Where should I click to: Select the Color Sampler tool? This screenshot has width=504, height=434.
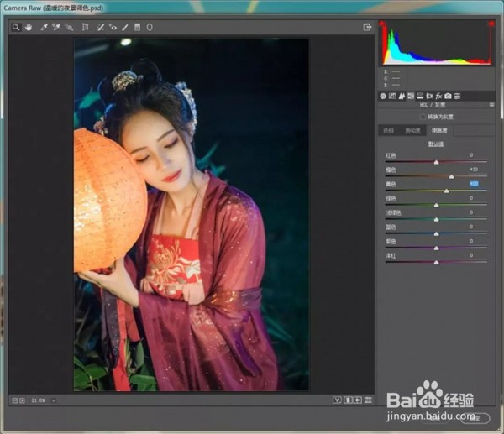[56, 28]
